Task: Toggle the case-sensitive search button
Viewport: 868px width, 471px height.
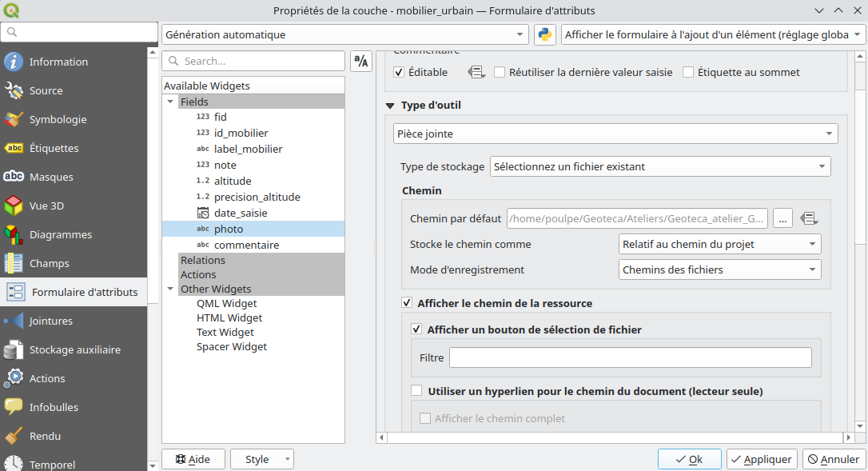Action: [x=361, y=62]
